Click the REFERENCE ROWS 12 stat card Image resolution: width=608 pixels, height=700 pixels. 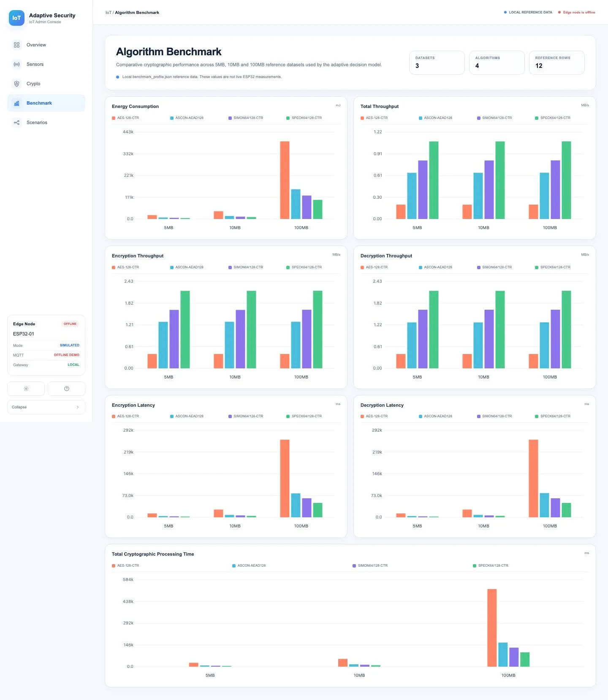[556, 62]
